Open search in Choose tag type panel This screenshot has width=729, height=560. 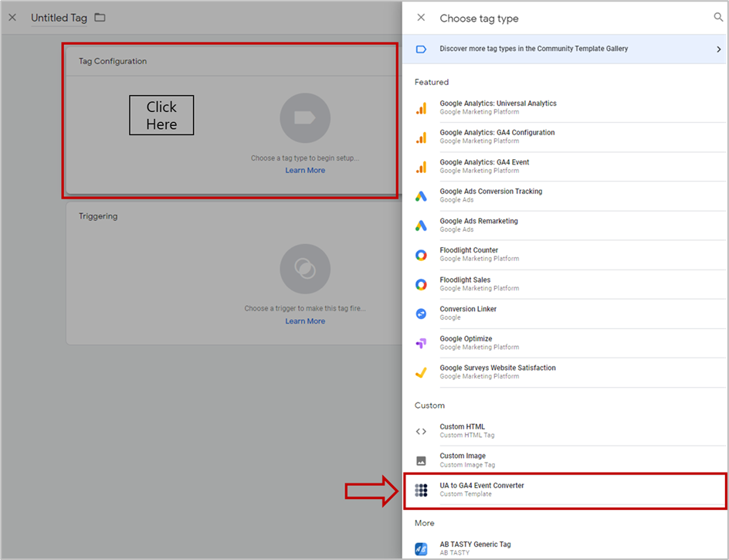[718, 17]
